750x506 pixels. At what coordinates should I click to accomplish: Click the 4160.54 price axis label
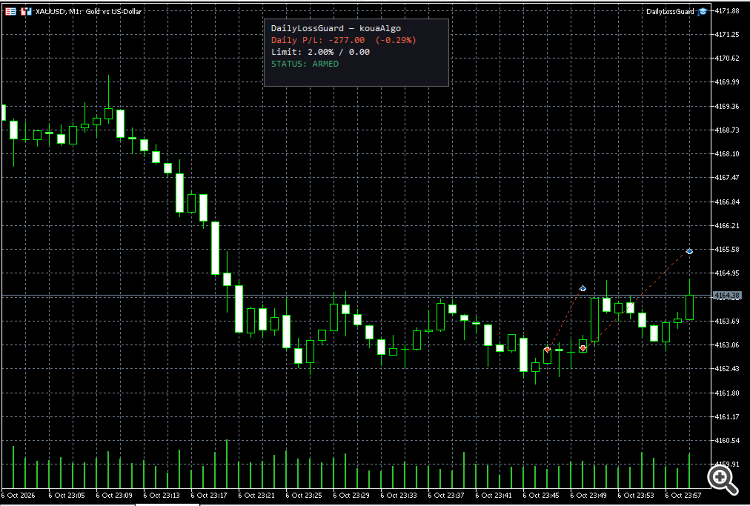click(x=727, y=440)
